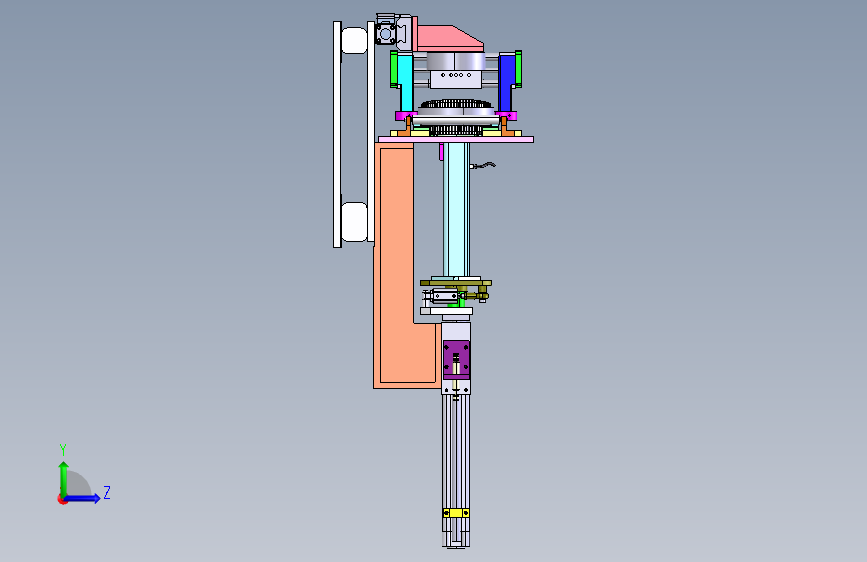Select the dark blue right support post
Image resolution: width=867 pixels, height=562 pixels.
pos(506,83)
